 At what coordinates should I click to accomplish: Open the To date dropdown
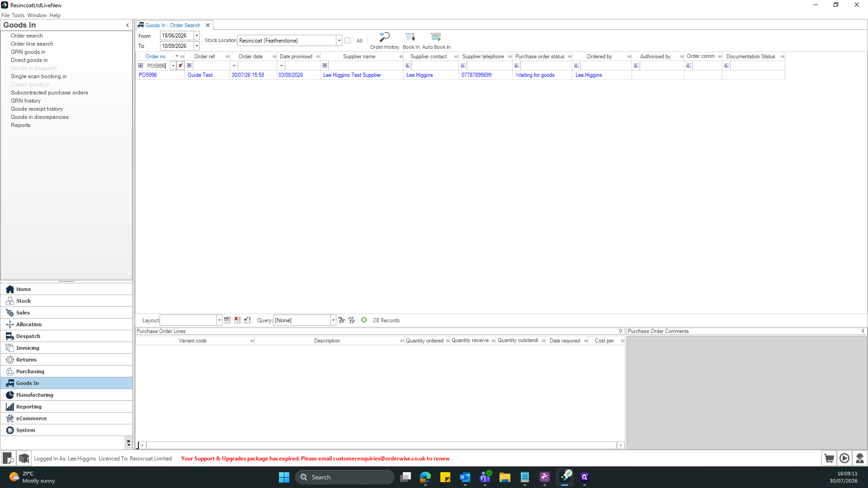click(x=197, y=46)
